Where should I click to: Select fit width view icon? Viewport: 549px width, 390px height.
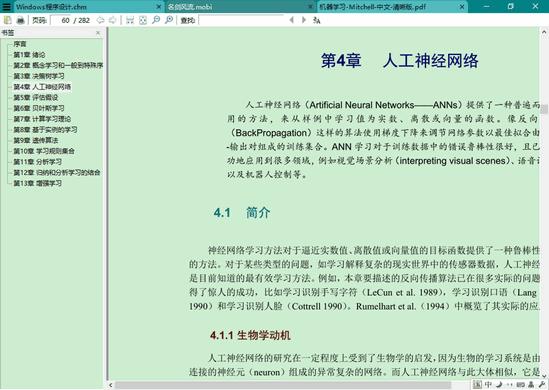[130, 20]
